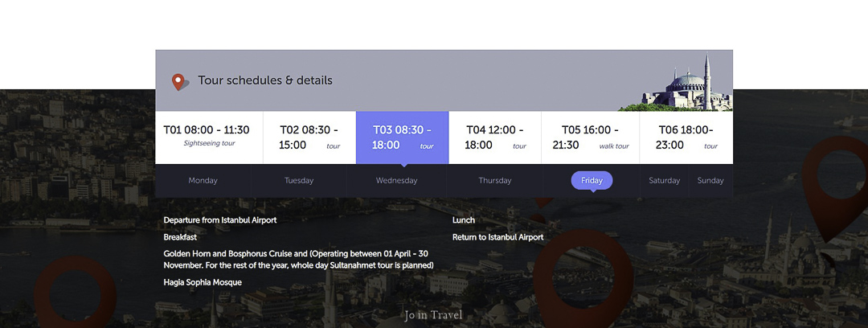
Task: Click the Hagia Sophia Mosque itinerary item
Action: (203, 283)
